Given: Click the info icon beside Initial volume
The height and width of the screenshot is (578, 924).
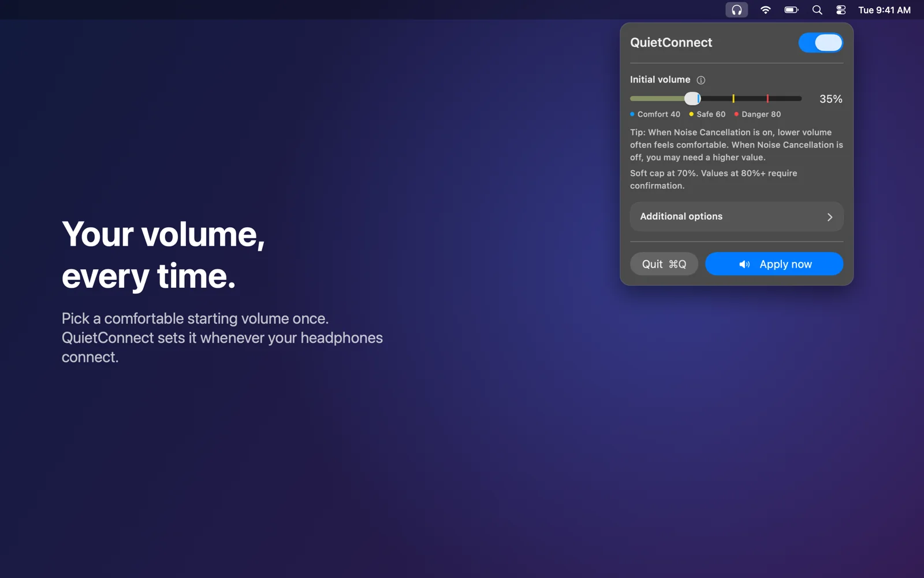Looking at the screenshot, I should (701, 80).
